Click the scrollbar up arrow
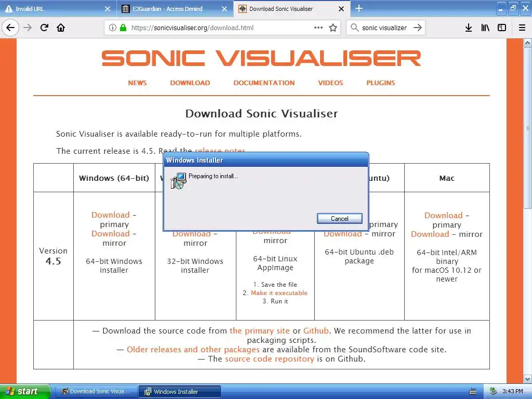The width and height of the screenshot is (532, 399). click(x=527, y=43)
